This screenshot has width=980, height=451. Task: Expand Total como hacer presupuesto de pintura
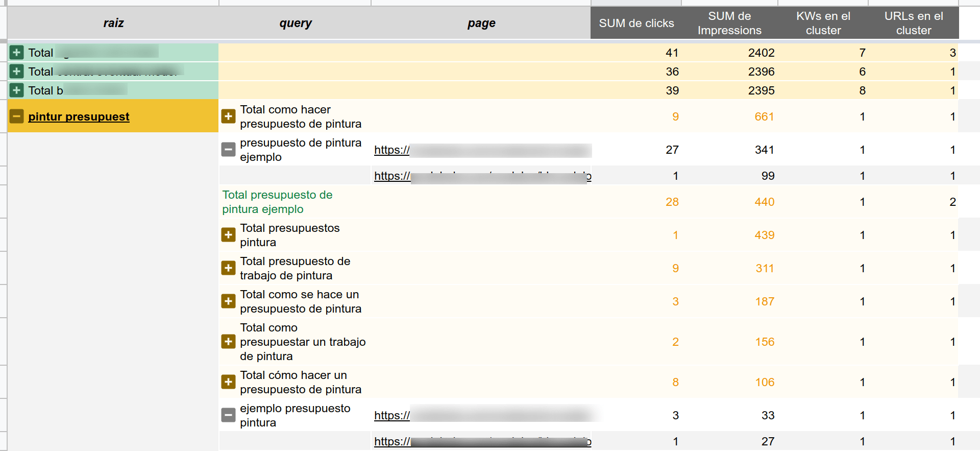coord(228,116)
